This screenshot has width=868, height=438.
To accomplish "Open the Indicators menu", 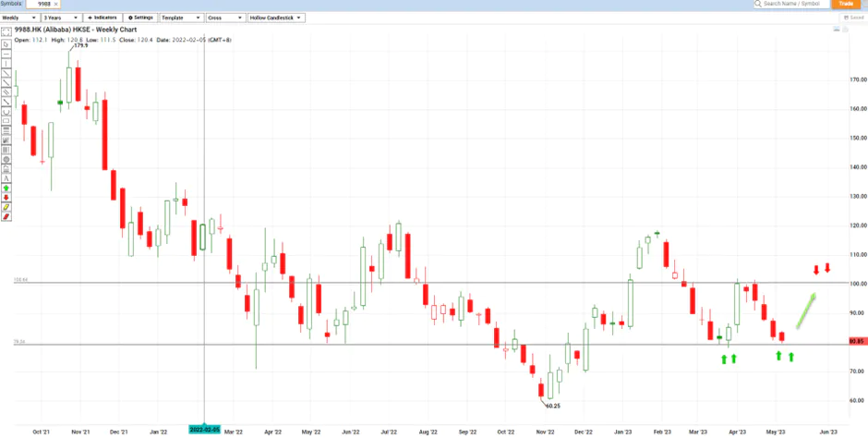I will click(x=102, y=18).
